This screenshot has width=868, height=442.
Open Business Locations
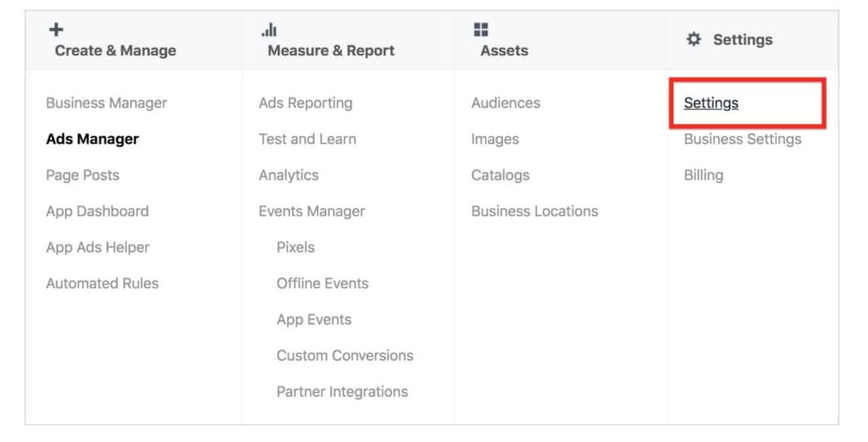535,211
